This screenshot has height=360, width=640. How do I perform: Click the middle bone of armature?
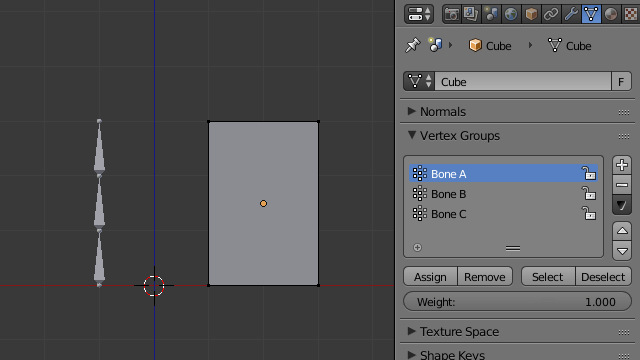pos(99,203)
